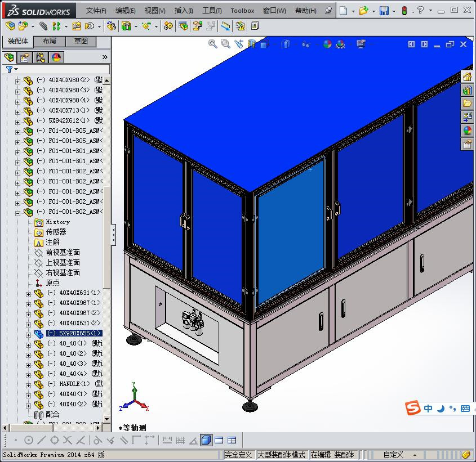Expand the HANDLE<1> component
Image resolution: width=476 pixels, height=462 pixels.
tap(28, 385)
